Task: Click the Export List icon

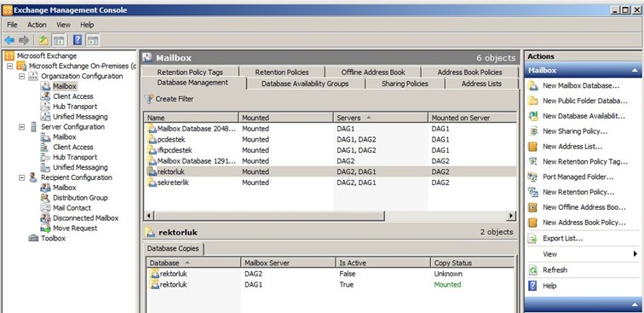Action: 532,238
